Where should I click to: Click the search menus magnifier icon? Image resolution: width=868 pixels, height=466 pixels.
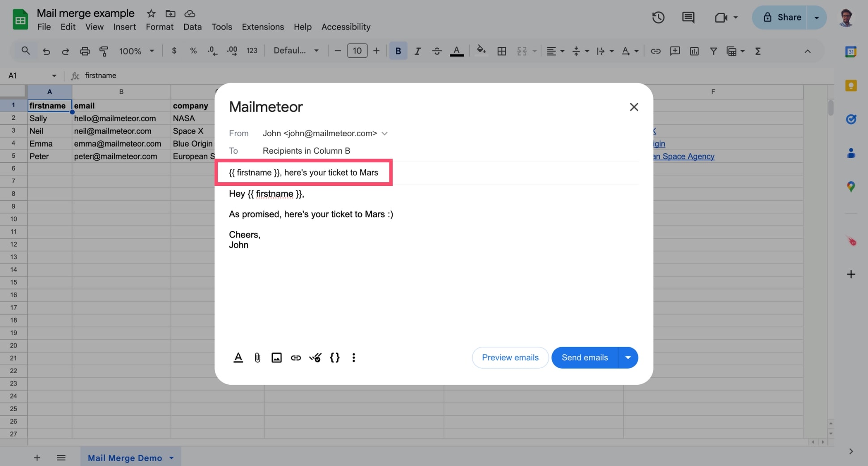25,51
